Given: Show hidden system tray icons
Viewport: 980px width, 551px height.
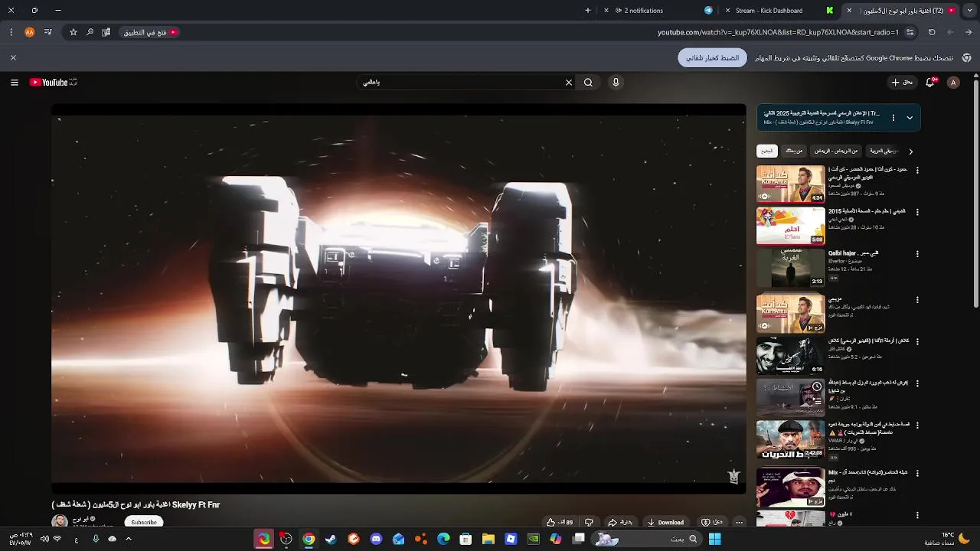Looking at the screenshot, I should tap(128, 540).
